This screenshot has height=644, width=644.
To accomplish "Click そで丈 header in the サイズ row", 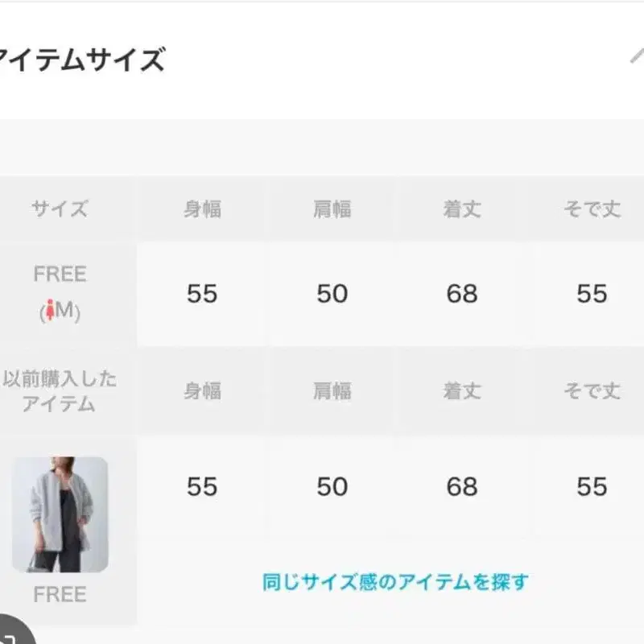I will point(592,210).
